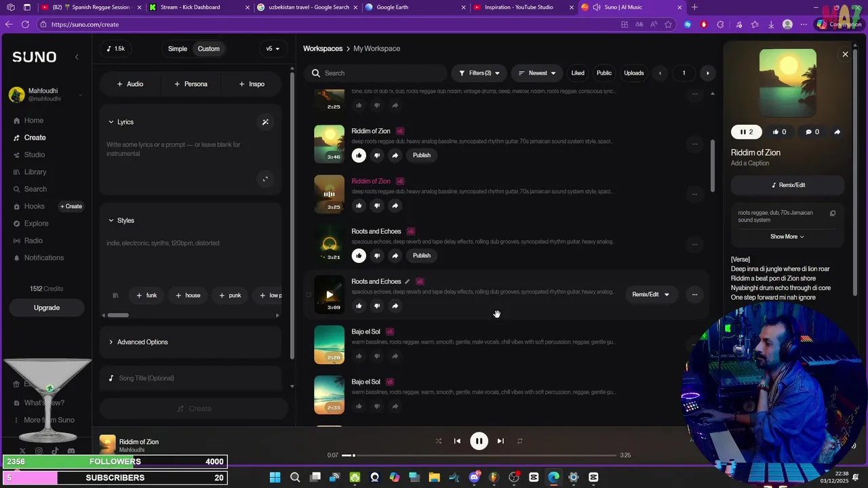The image size is (868, 488).
Task: Open comments in details panel
Action: tap(812, 132)
